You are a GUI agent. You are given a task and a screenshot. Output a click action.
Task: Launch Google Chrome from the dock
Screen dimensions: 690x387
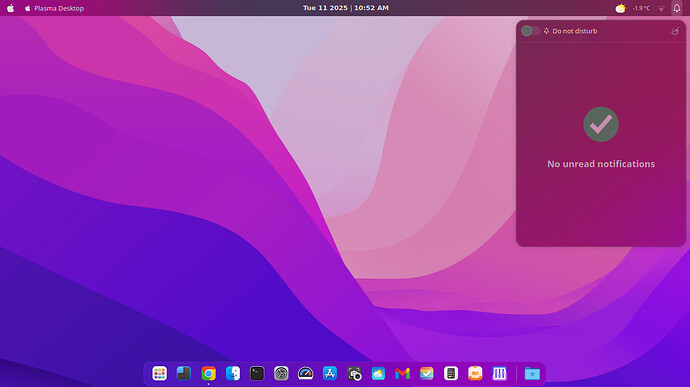(x=209, y=373)
